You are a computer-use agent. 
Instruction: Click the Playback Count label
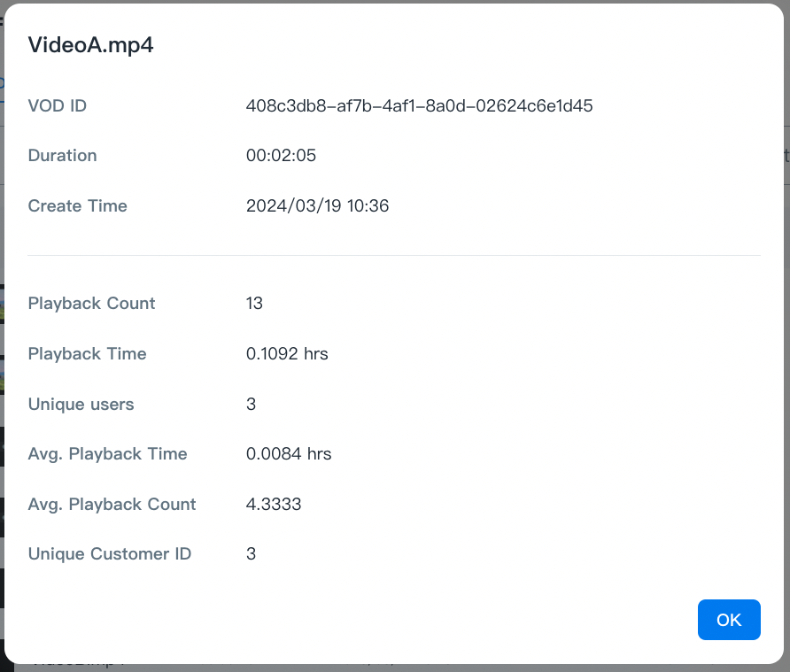tap(91, 304)
